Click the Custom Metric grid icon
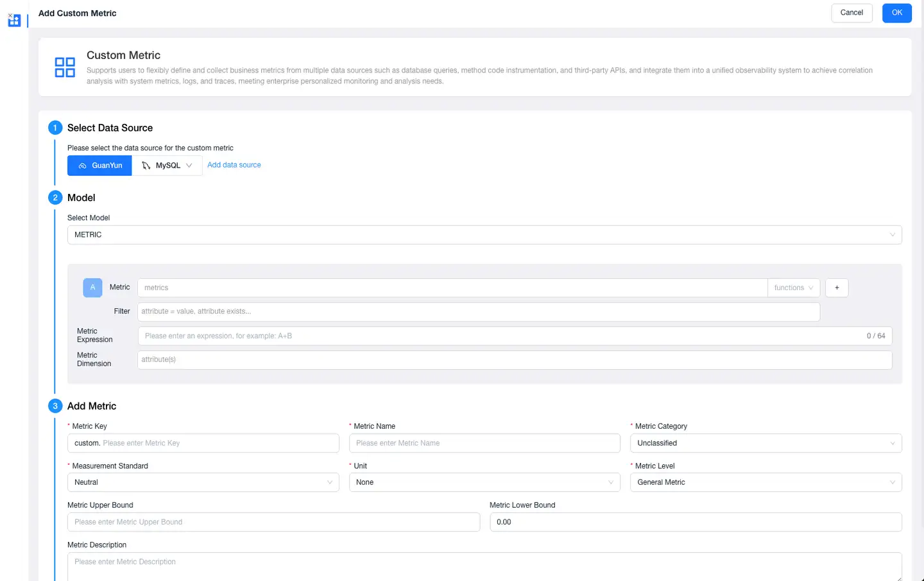The height and width of the screenshot is (581, 924). point(65,67)
